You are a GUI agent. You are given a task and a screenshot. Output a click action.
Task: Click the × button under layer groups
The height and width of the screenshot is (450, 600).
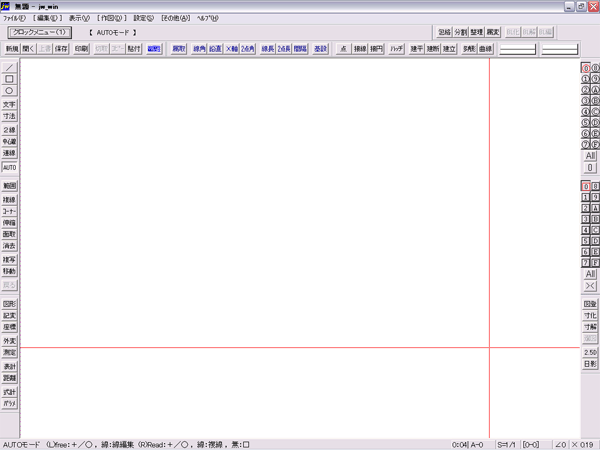590,286
